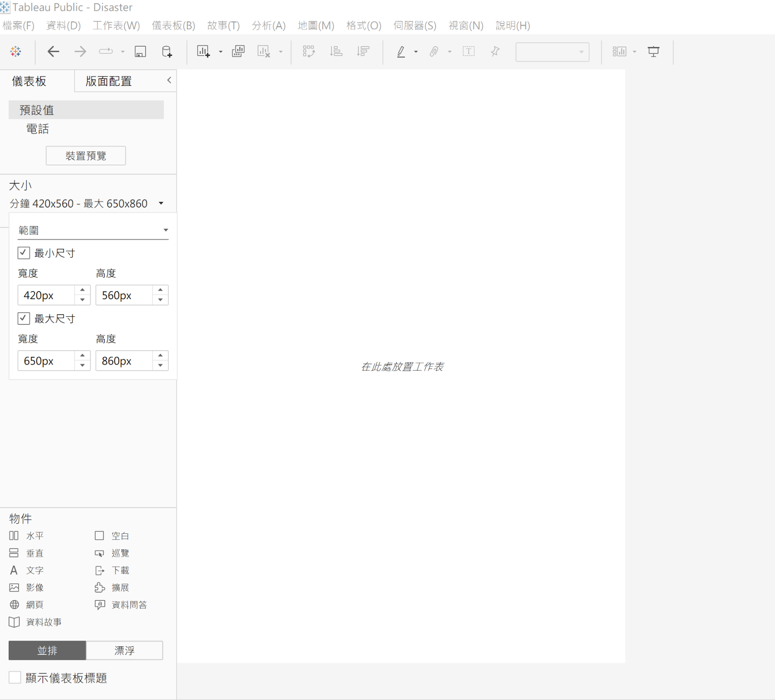Open the size dropdown 420x560 - 650x860
The height and width of the screenshot is (700, 775).
(x=87, y=203)
